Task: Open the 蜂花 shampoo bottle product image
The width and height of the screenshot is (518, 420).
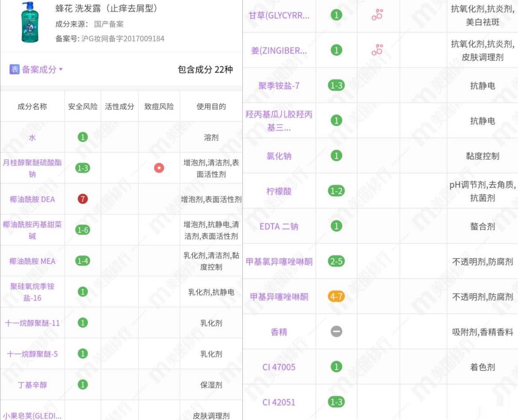Action: pyautogui.click(x=30, y=22)
